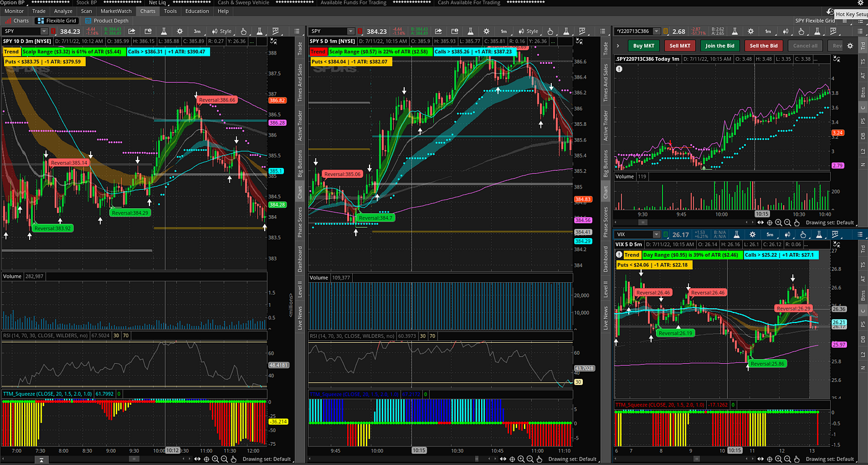Click the Join the Bid button
The image size is (868, 465).
coord(720,46)
